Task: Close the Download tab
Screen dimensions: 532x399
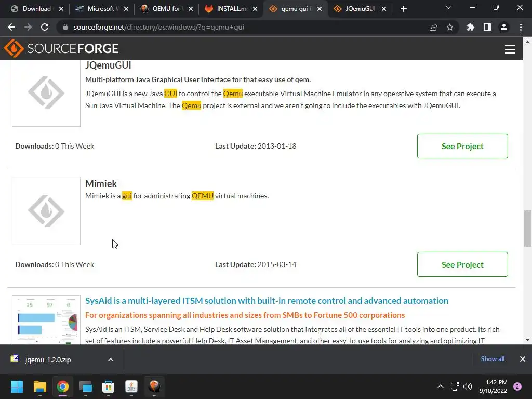Action: tap(61, 9)
